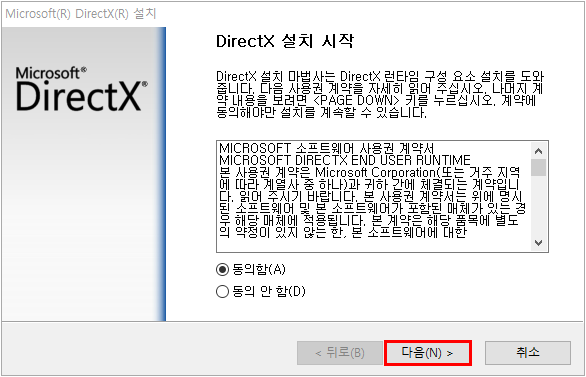Image resolution: width=586 pixels, height=377 pixels.
Task: Click the 'DirectX 설치 시작' heading
Action: 285,41
